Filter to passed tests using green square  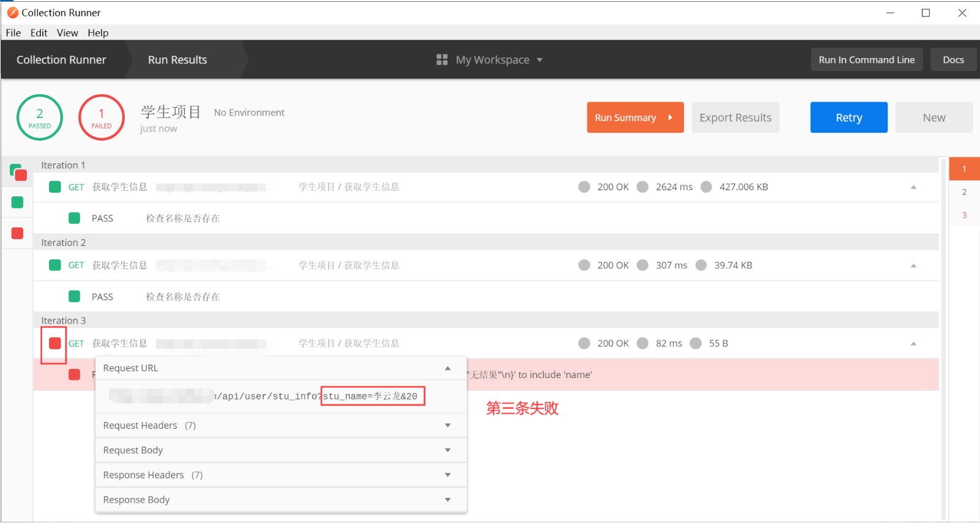17,202
